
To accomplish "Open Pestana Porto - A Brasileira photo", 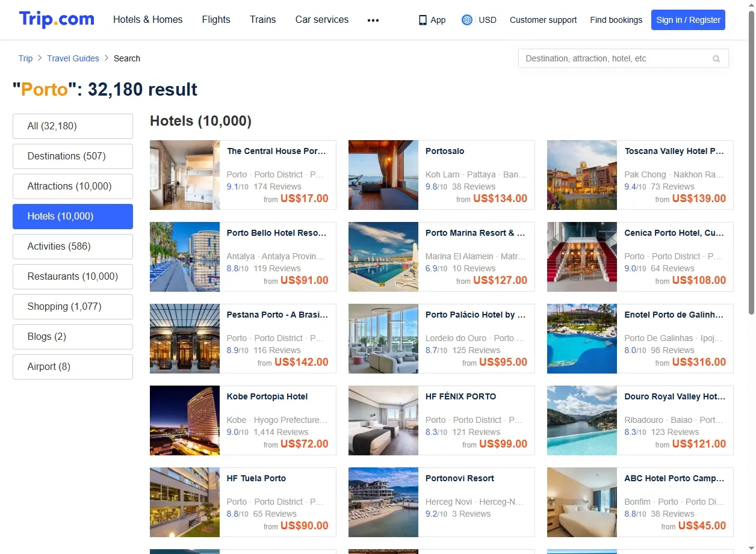I will [185, 339].
